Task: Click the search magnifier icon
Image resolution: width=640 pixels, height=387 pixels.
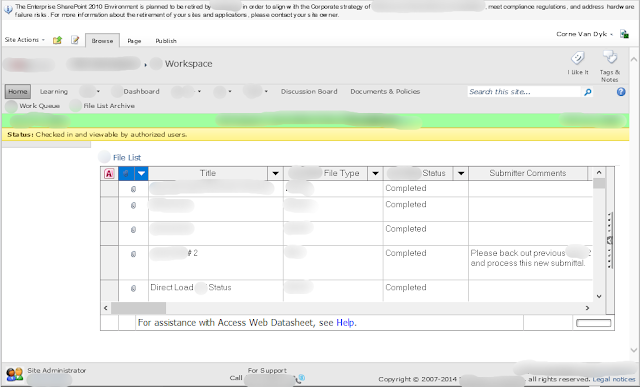Action: tap(588, 92)
